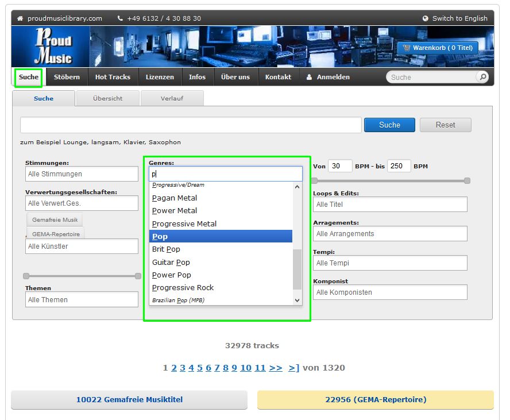Switch to the Übersicht tab
The image size is (510, 420).
pos(107,98)
